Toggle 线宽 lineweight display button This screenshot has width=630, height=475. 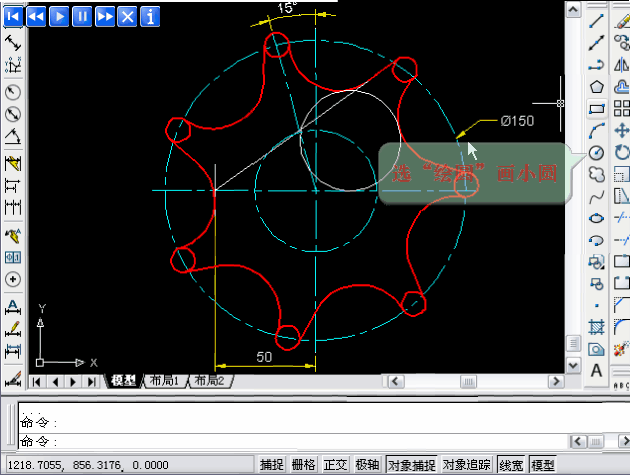[511, 465]
